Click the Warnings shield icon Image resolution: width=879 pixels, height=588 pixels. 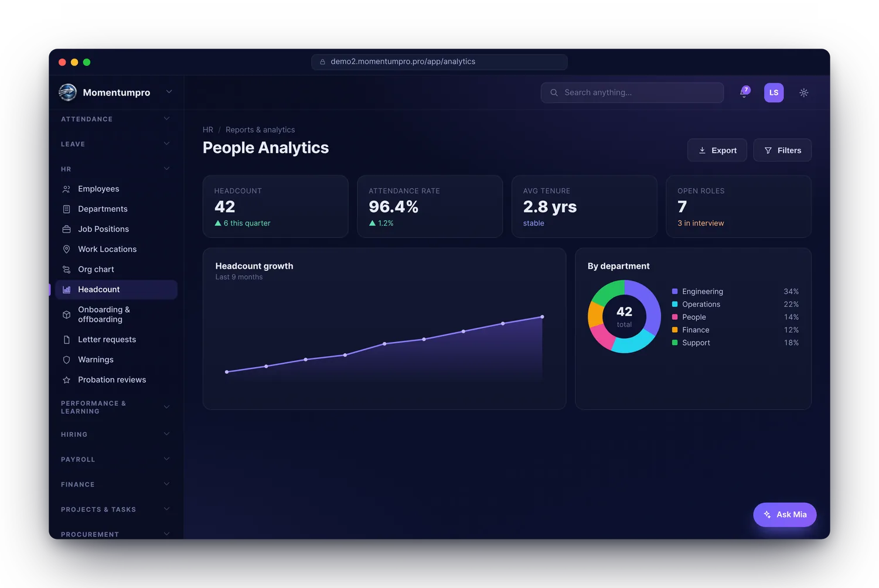(x=66, y=360)
